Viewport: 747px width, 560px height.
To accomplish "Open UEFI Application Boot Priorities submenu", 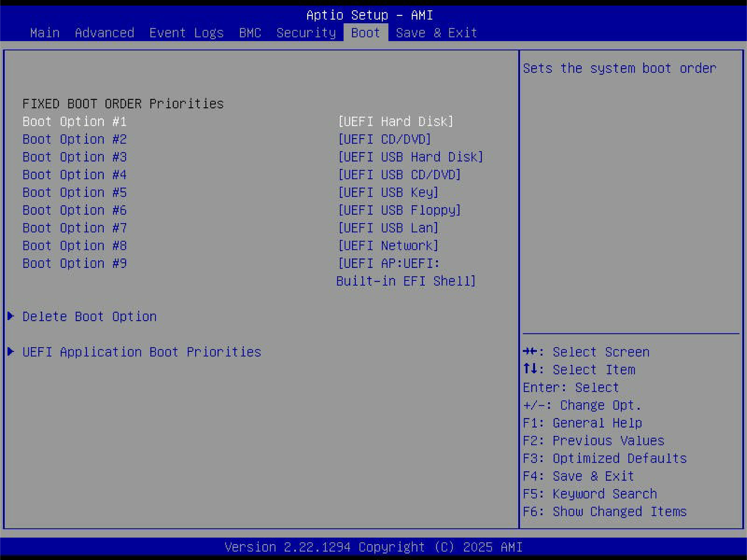I will [x=142, y=352].
